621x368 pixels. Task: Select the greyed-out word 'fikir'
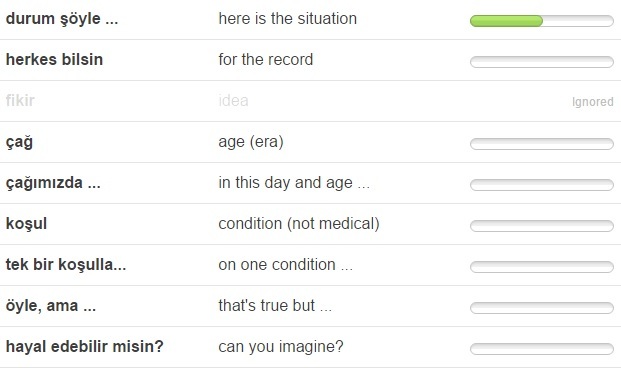point(20,101)
